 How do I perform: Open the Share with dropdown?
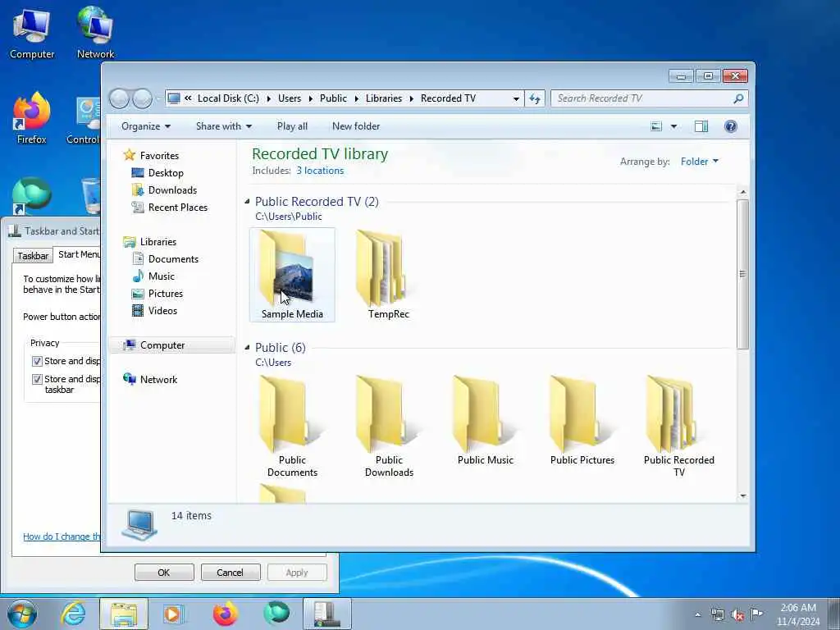(223, 126)
